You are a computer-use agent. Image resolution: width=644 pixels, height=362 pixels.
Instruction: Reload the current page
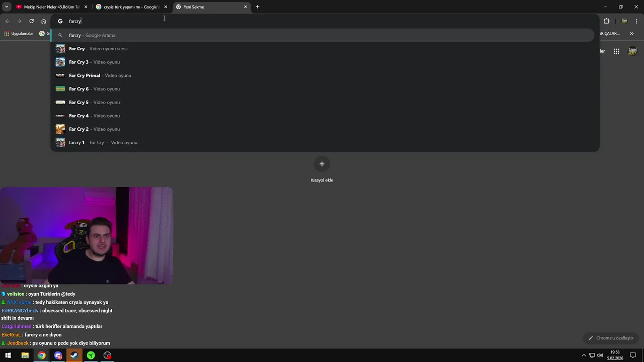(x=31, y=21)
